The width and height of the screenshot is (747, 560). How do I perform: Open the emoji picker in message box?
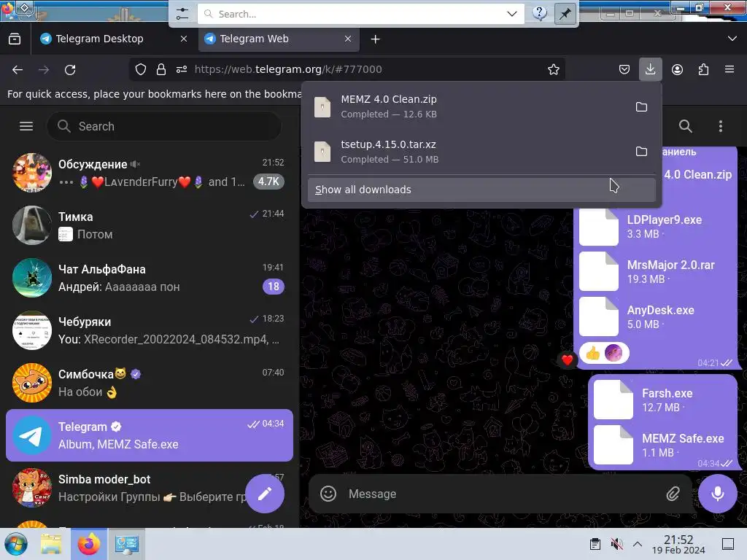coord(328,494)
